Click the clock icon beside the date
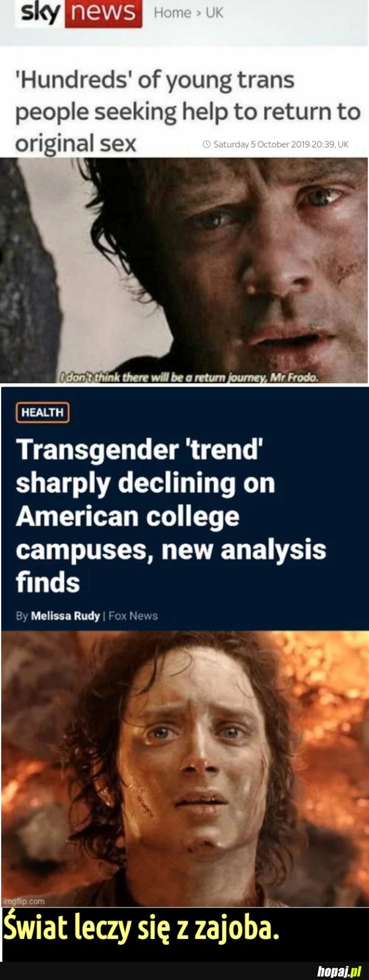Image resolution: width=369 pixels, height=980 pixels. pos(206,144)
